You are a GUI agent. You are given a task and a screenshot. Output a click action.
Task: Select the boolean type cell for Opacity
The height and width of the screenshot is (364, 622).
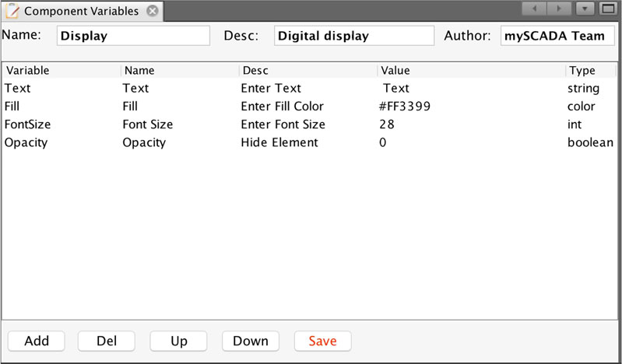(x=590, y=142)
